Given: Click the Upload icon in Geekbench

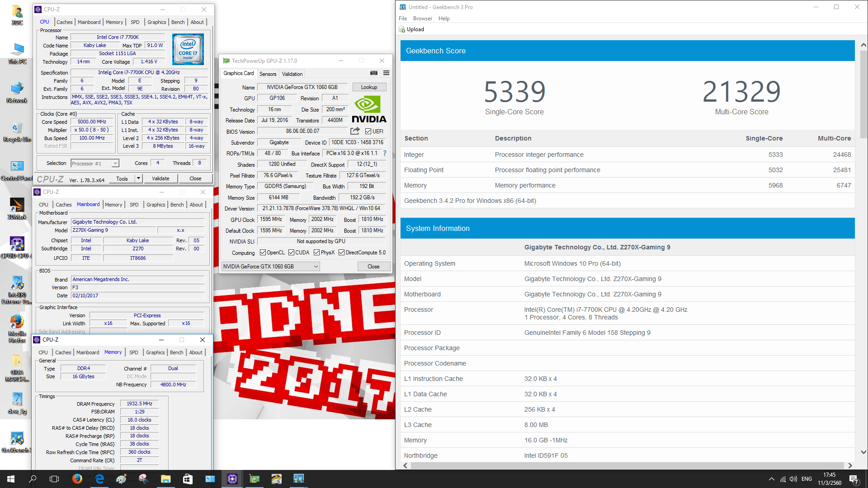Looking at the screenshot, I should [x=402, y=29].
